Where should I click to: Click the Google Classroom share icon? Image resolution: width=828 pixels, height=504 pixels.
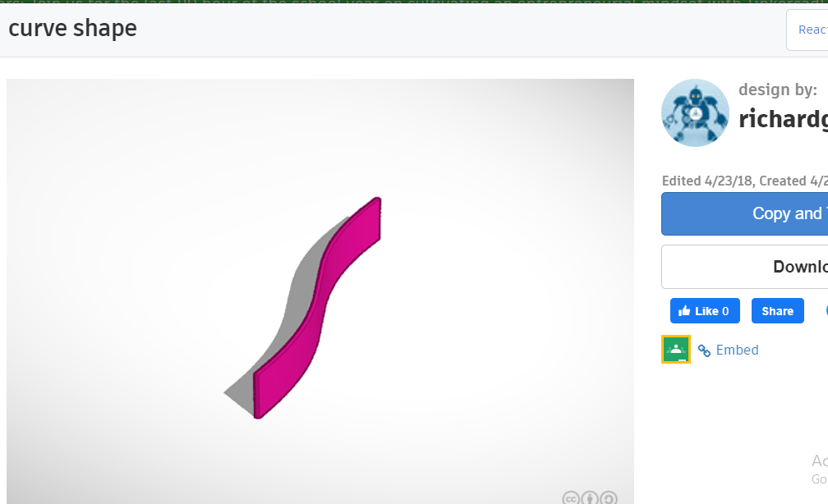[x=675, y=350]
